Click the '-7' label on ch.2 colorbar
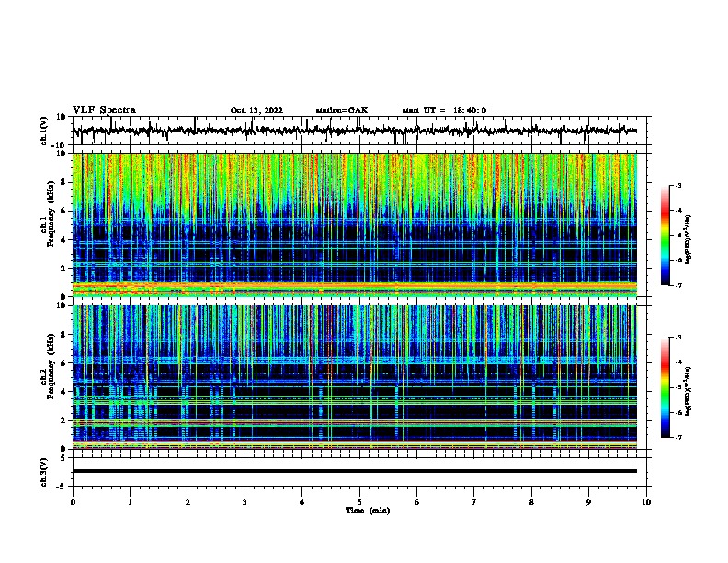The image size is (728, 563). click(678, 438)
